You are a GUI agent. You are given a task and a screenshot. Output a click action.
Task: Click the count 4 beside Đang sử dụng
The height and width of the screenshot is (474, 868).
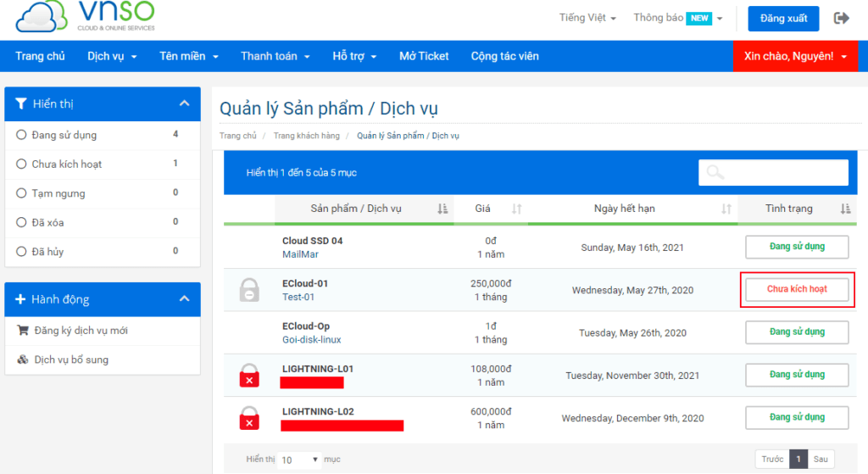click(x=175, y=134)
